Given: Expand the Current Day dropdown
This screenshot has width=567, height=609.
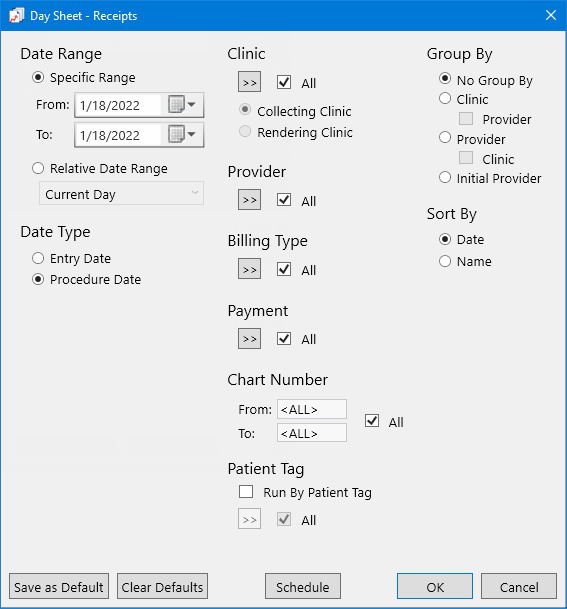Looking at the screenshot, I should tap(121, 193).
